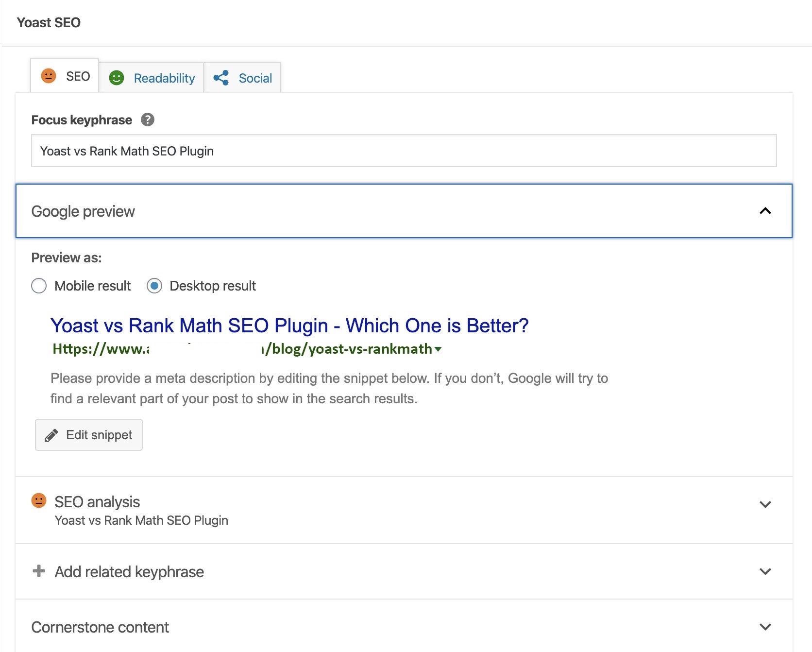Switch to the Readability tab
The height and width of the screenshot is (652, 812).
[x=152, y=78]
